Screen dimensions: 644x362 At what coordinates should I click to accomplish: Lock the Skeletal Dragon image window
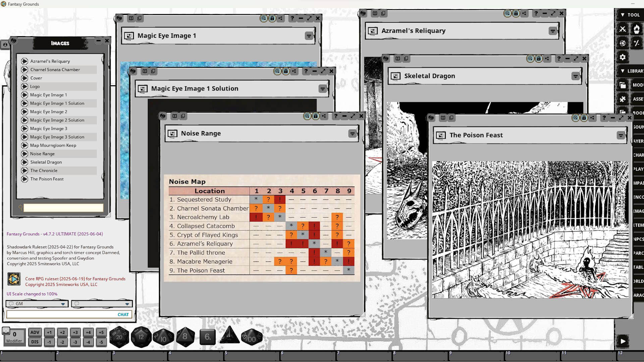[x=539, y=58]
